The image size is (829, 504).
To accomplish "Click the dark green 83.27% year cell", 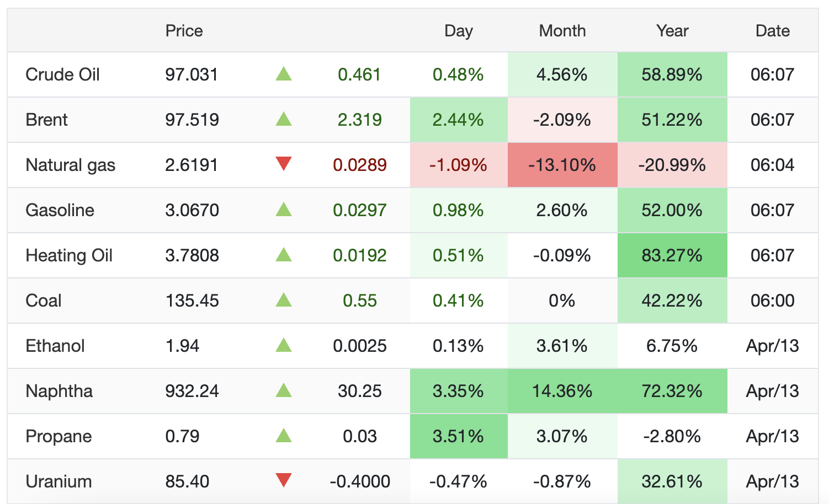I will 672,255.
